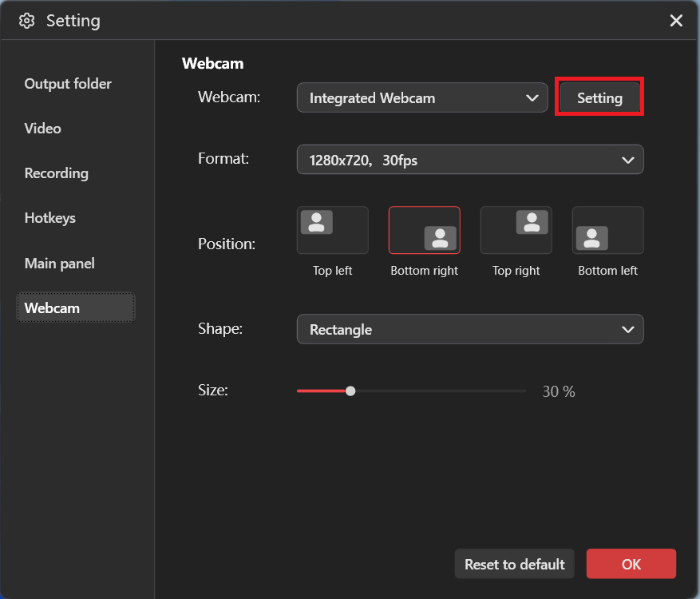Select the Bottom left webcam position icon
The width and height of the screenshot is (700, 599).
pyautogui.click(x=607, y=229)
